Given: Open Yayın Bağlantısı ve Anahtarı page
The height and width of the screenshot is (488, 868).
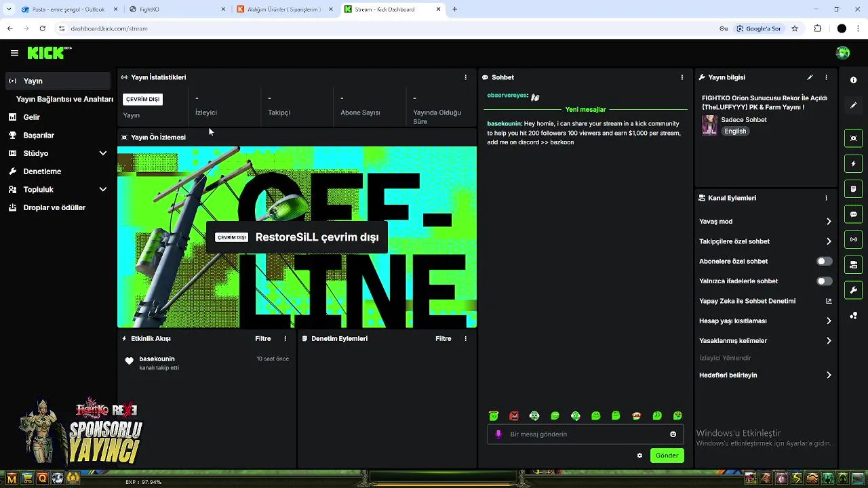Looking at the screenshot, I should click(x=64, y=99).
